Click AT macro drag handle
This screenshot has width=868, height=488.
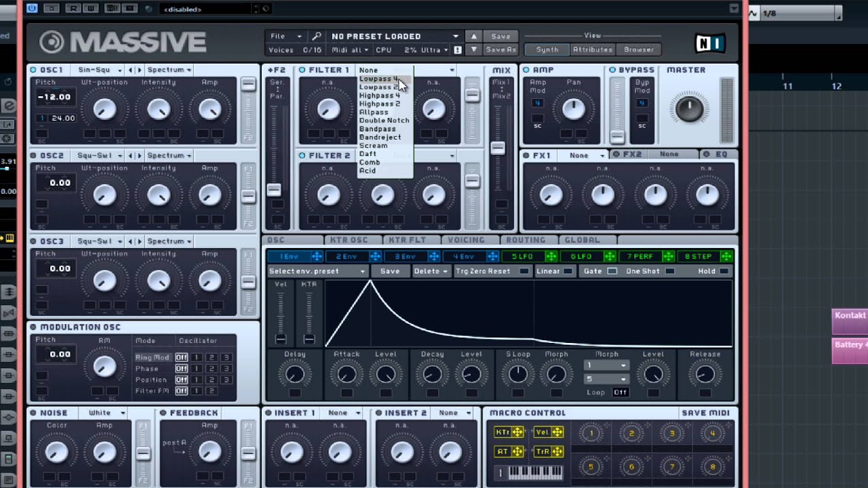click(x=517, y=451)
